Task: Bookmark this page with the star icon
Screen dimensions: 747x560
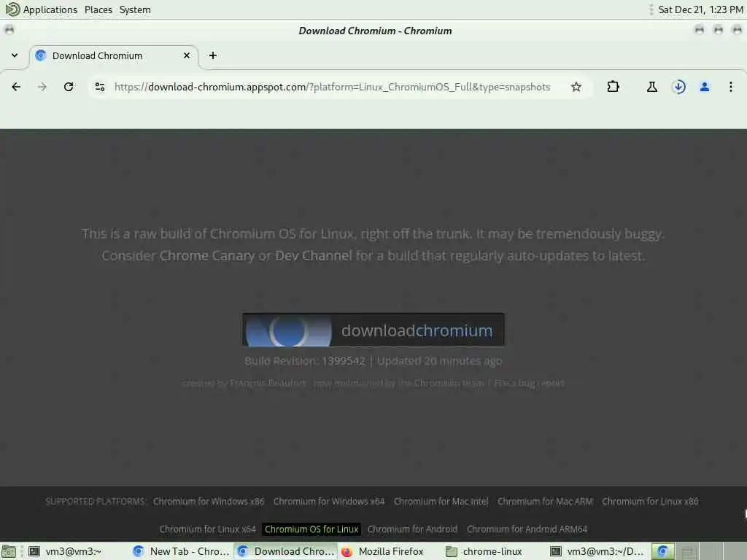Action: [x=576, y=87]
